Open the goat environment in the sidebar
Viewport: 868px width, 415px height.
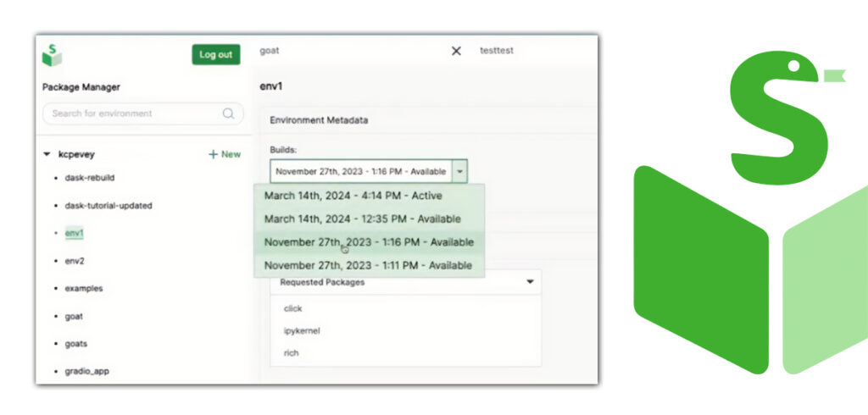coord(74,317)
